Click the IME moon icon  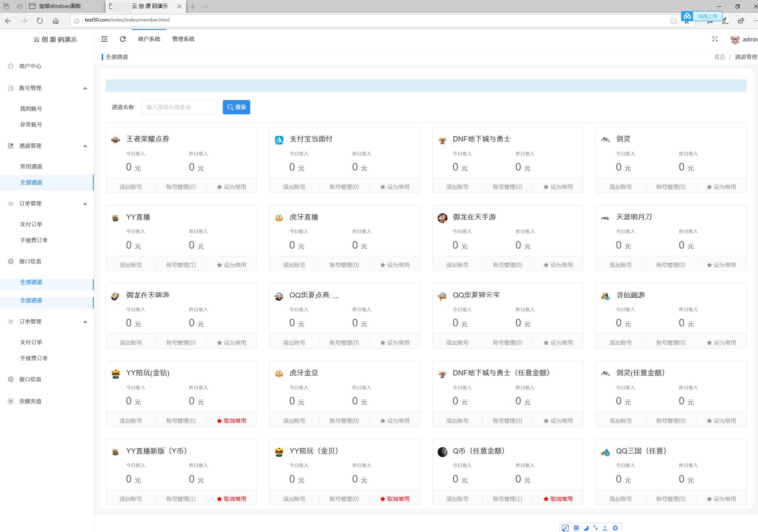coord(586,528)
